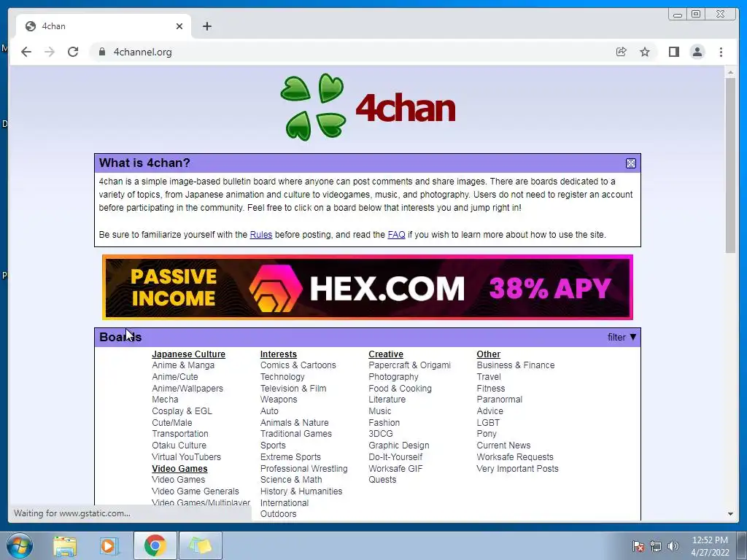
Task: Open the Chrome three-dot menu
Action: point(721,52)
